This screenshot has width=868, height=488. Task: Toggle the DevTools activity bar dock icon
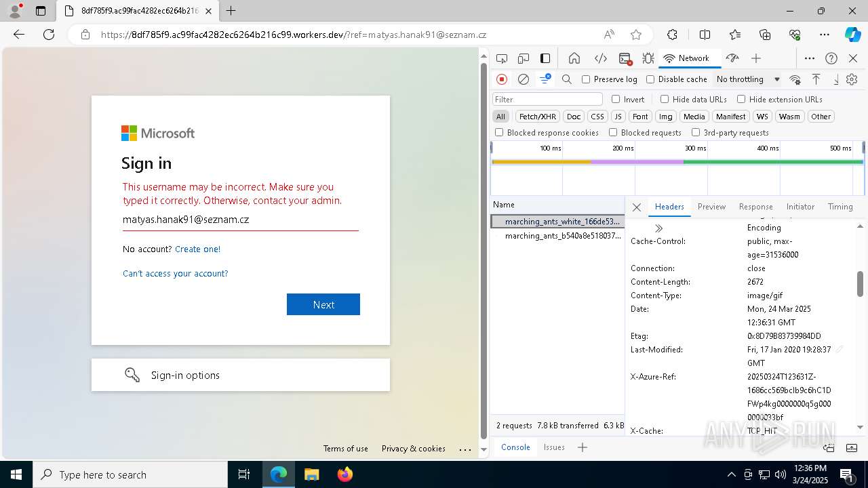point(545,58)
